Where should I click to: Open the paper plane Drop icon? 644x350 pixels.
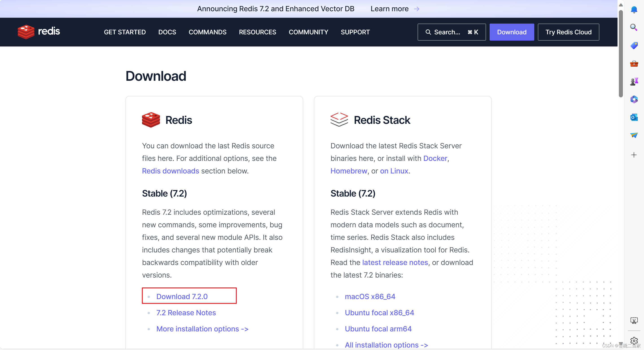coord(634,135)
